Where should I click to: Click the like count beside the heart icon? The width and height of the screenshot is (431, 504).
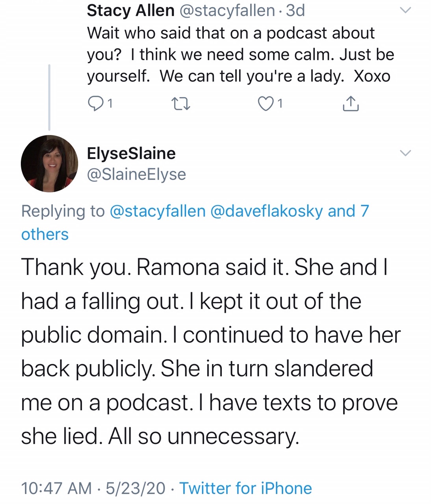[x=280, y=104]
